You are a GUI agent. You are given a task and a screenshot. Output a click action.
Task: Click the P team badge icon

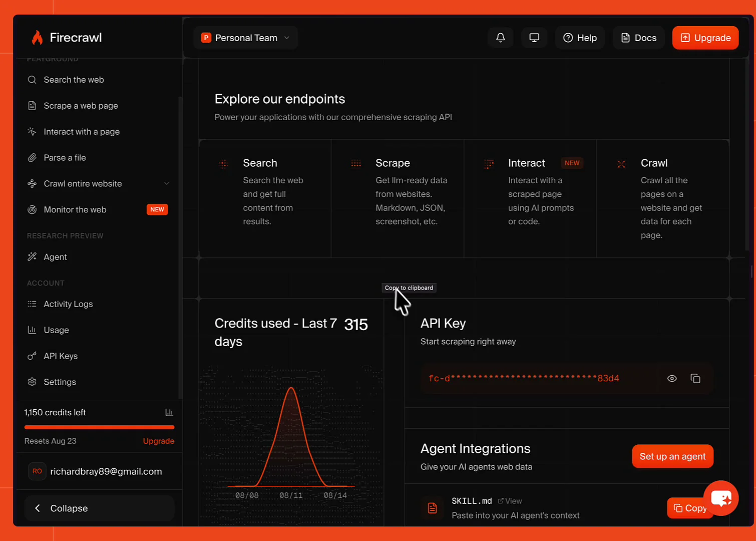click(x=206, y=38)
